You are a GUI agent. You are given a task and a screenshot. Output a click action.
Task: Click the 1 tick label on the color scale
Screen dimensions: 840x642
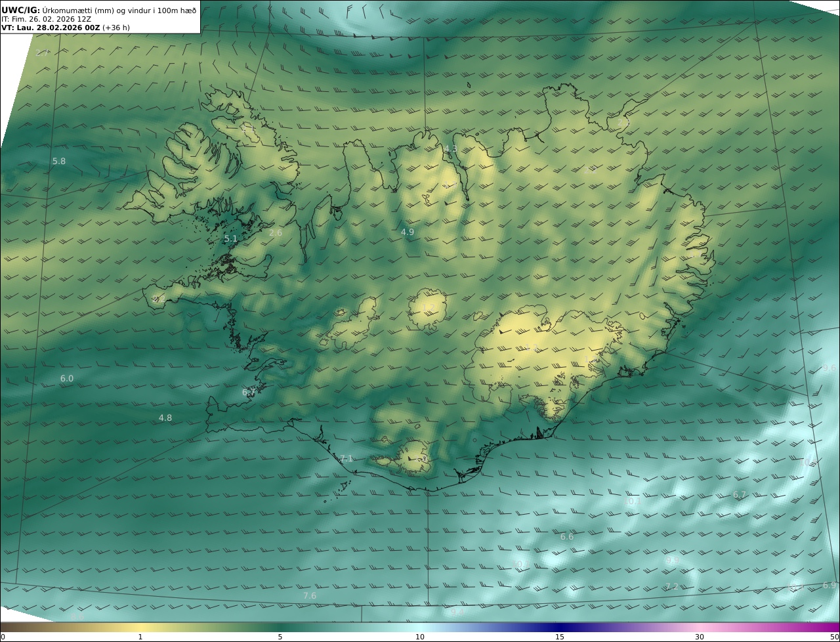coord(140,637)
